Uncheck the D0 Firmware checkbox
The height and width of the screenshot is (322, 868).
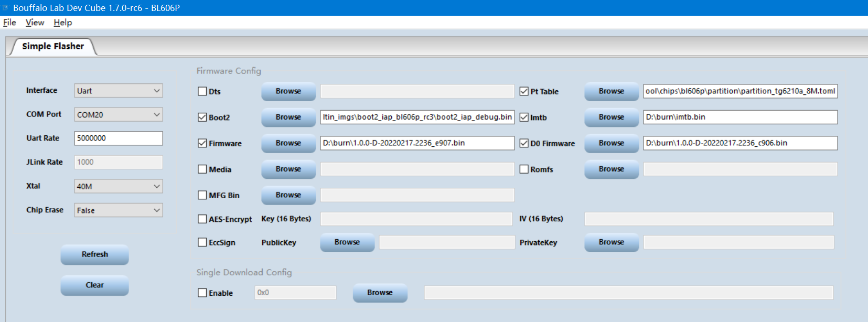pos(523,143)
